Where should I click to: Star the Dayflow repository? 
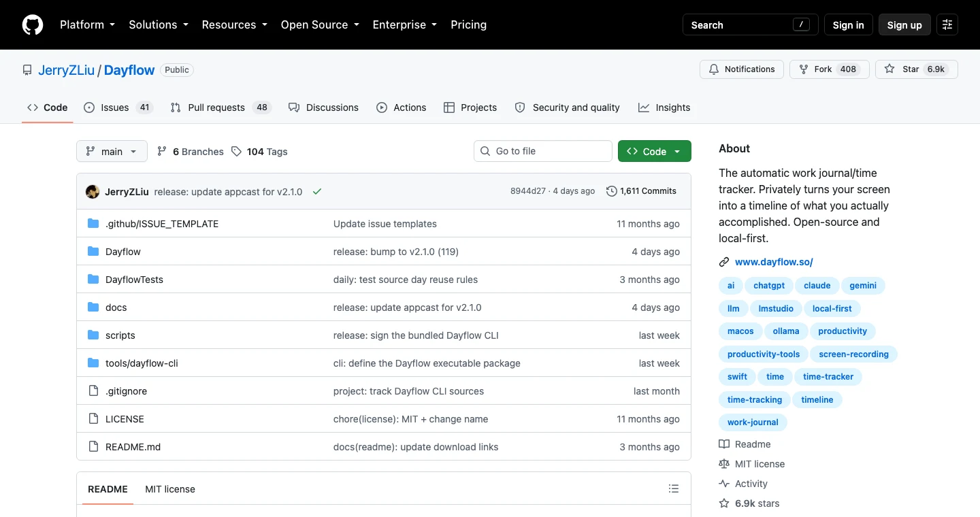917,69
